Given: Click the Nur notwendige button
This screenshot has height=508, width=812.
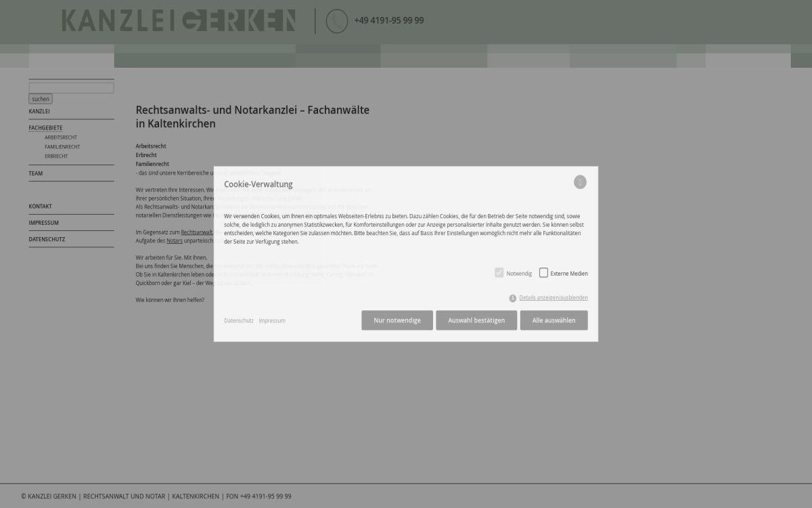Looking at the screenshot, I should click(397, 320).
